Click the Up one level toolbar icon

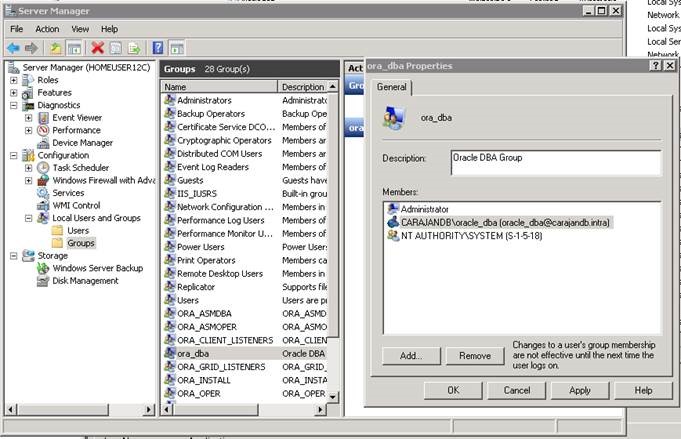[x=55, y=48]
